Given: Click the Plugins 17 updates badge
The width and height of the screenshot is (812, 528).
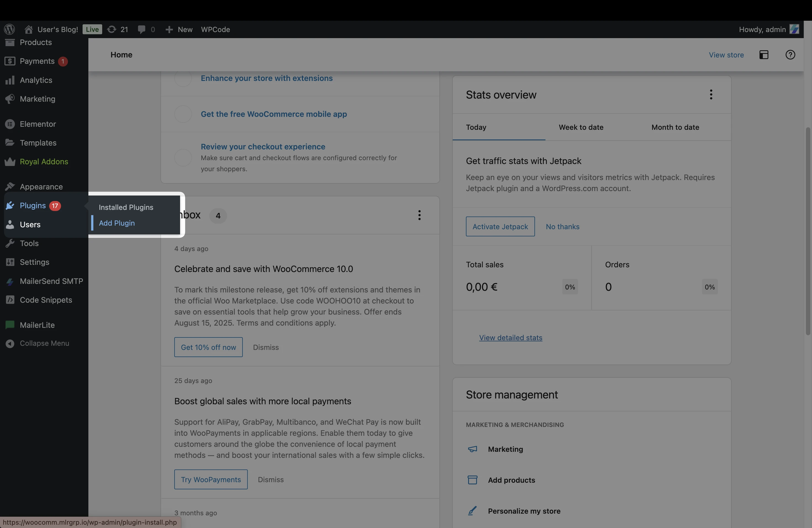Looking at the screenshot, I should (x=55, y=206).
